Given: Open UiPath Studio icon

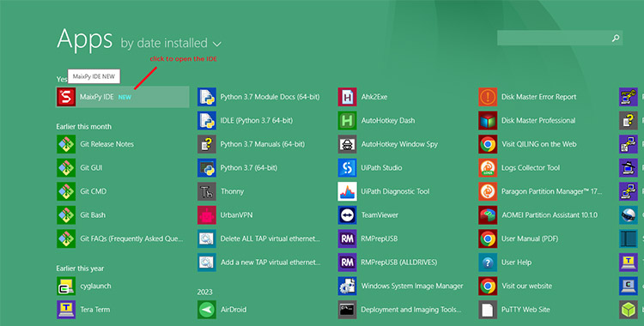Looking at the screenshot, I should (347, 167).
